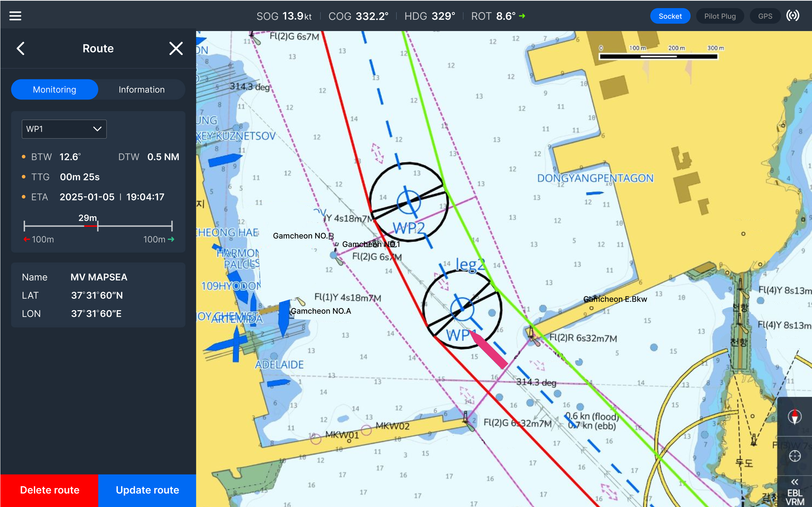Click the AIS vessel near DONGYANGPENTAGON
The image size is (812, 507).
coord(595,193)
